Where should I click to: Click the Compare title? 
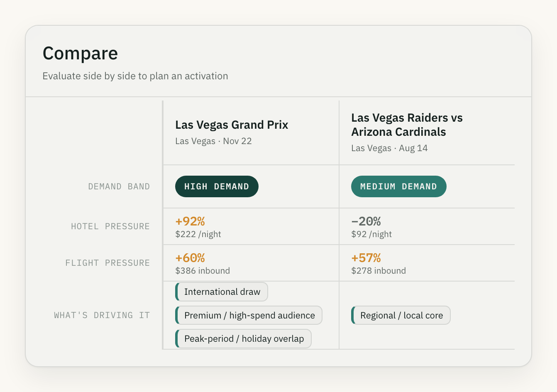pos(80,54)
